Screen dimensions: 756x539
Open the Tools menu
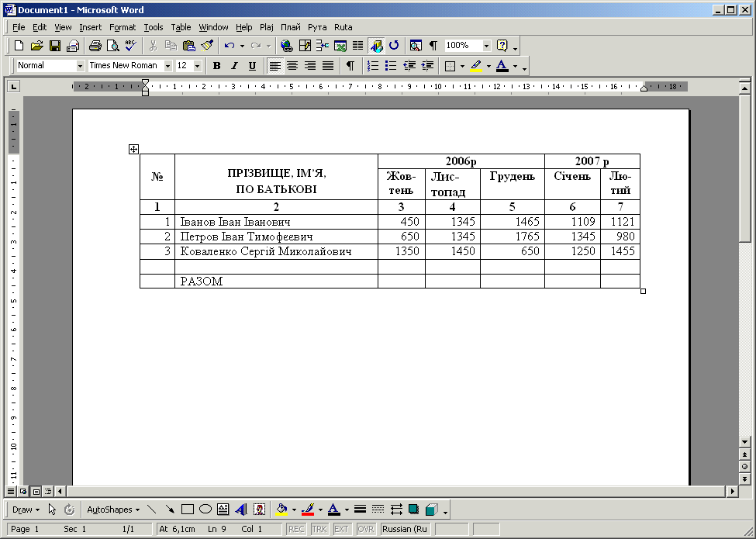[154, 27]
